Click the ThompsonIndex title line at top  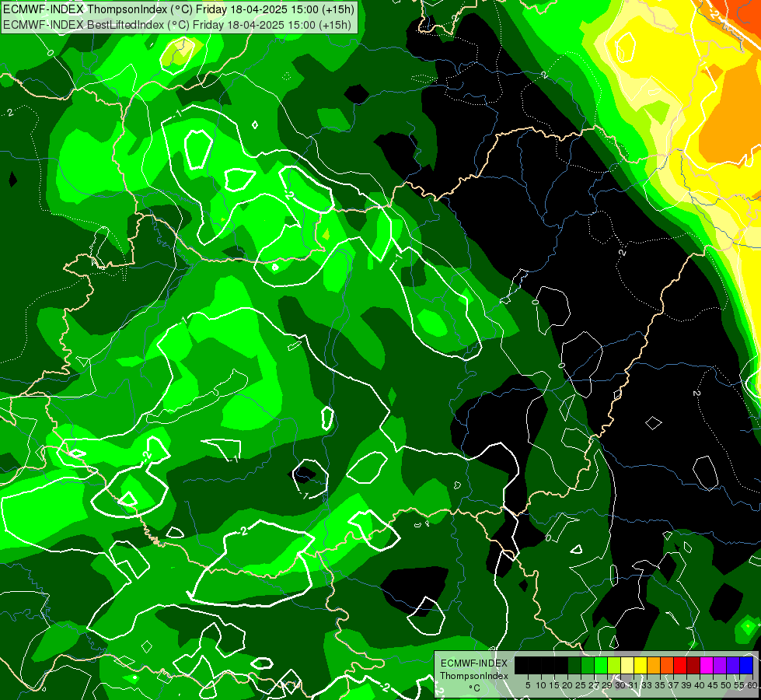[x=179, y=9]
